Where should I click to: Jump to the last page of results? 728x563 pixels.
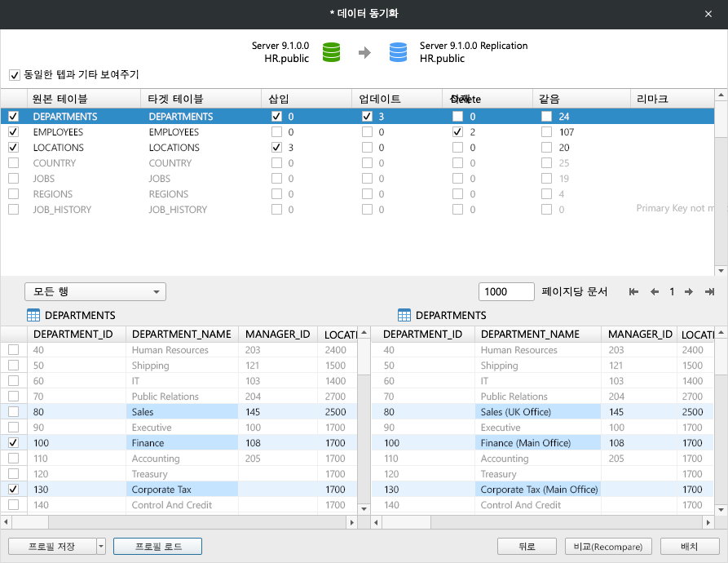tap(709, 292)
